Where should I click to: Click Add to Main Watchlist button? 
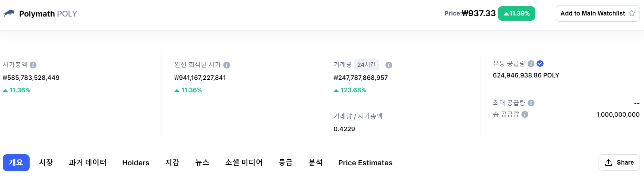tap(598, 13)
